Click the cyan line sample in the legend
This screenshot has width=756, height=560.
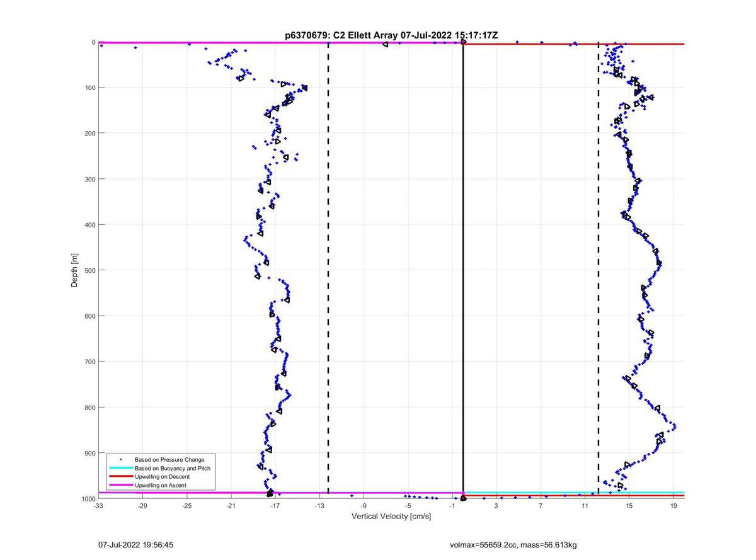click(x=120, y=468)
